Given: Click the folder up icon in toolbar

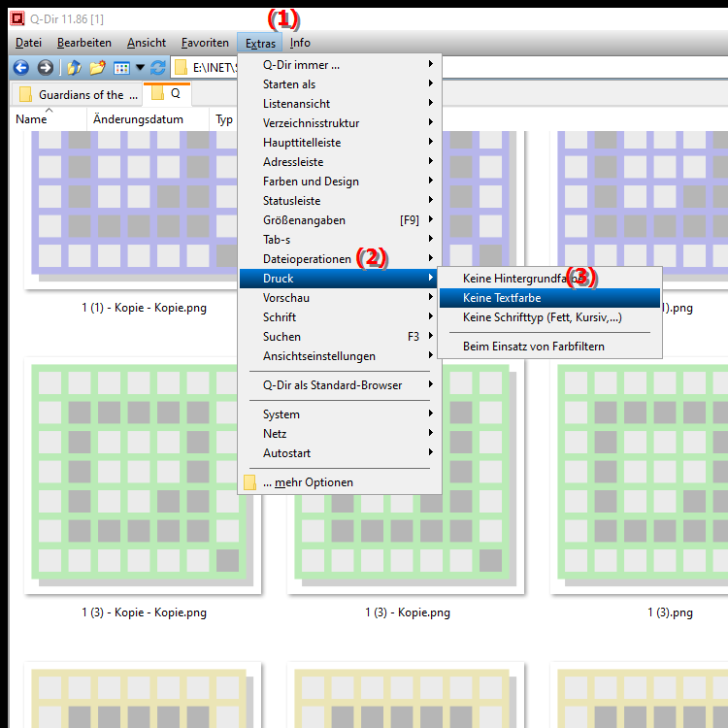Looking at the screenshot, I should [75, 68].
